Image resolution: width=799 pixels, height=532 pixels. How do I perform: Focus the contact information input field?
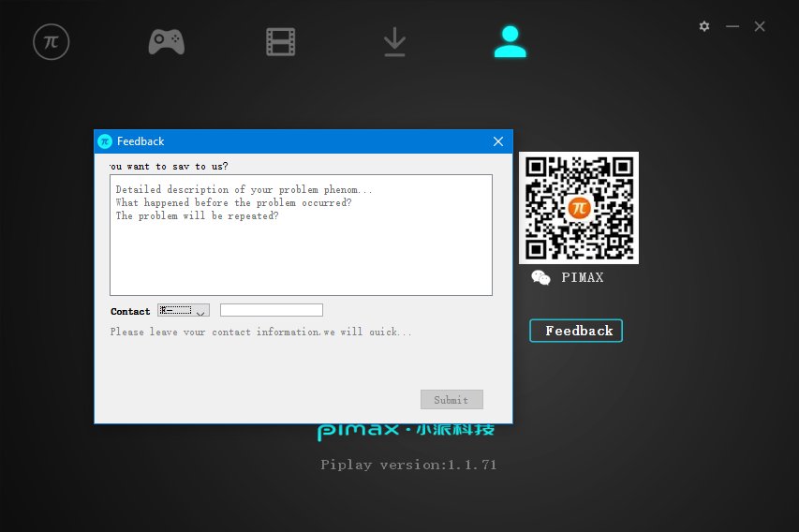coord(271,310)
